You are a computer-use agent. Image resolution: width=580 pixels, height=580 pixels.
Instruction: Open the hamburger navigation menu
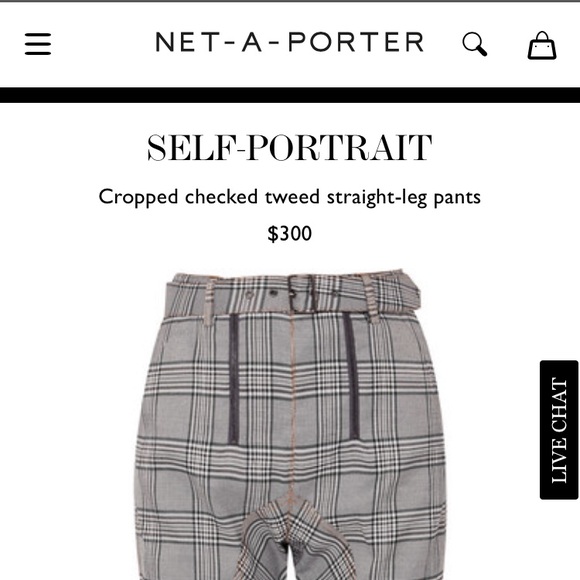coord(38,44)
